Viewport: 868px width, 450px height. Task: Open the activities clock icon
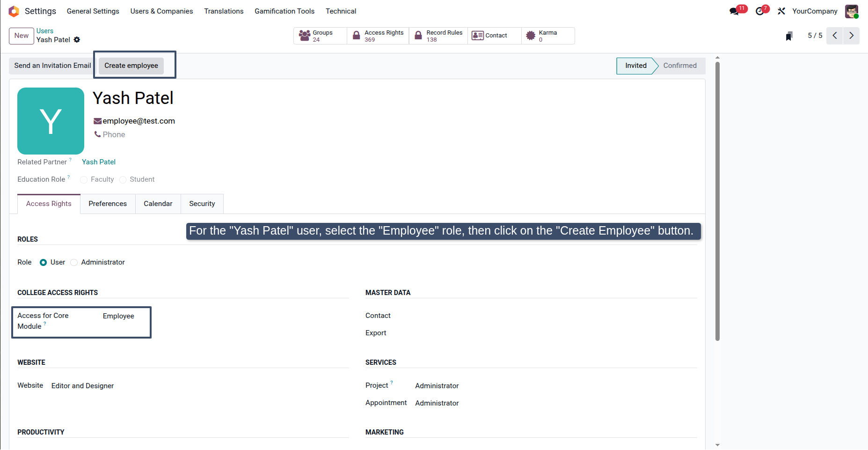760,11
